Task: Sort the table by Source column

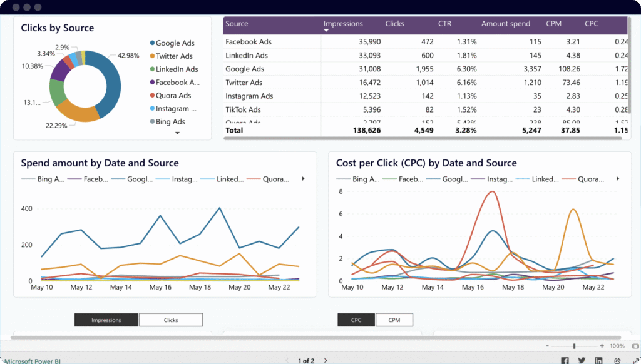Action: pyautogui.click(x=237, y=24)
